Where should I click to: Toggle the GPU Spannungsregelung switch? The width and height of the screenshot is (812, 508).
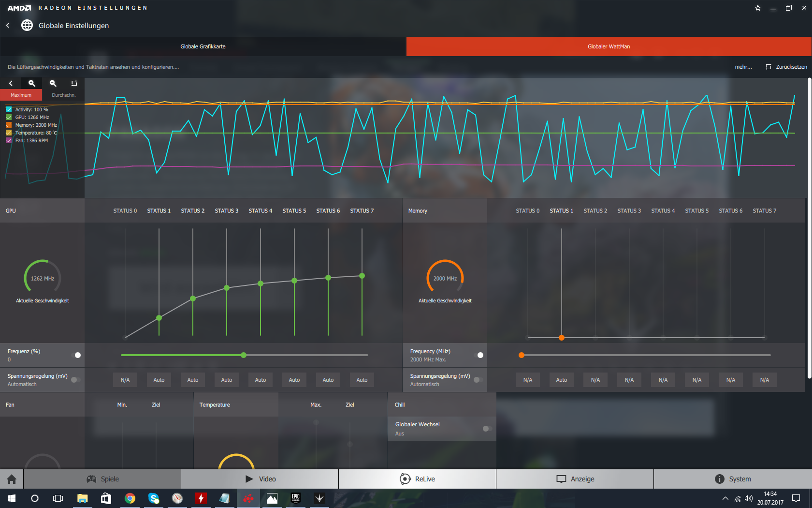[x=75, y=380]
